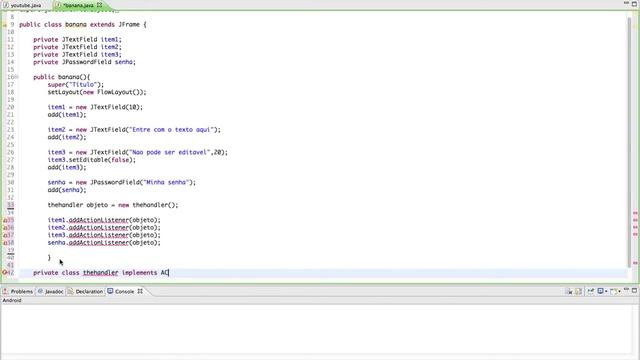Image resolution: width=640 pixels, height=360 pixels.
Task: Click 'senha.addActionListener(objeto);' line
Action: pos(104,243)
